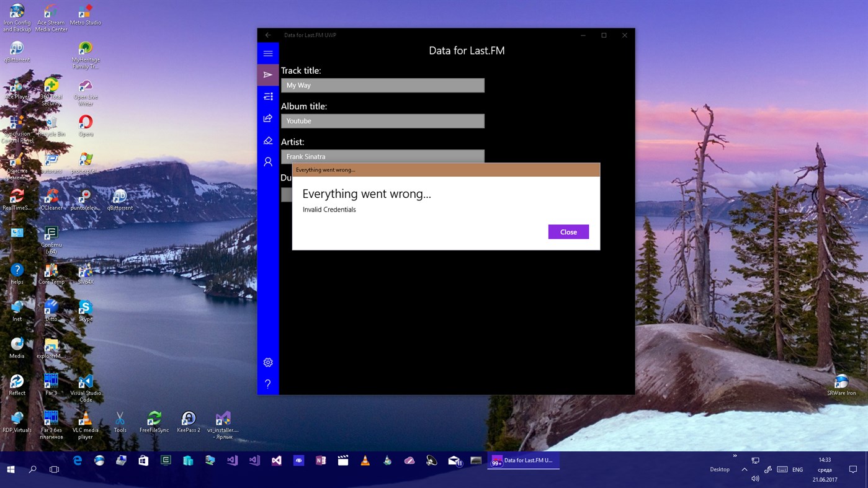Select the eraser clear icon in sidebar
Screen dimensions: 868x488
[268, 141]
